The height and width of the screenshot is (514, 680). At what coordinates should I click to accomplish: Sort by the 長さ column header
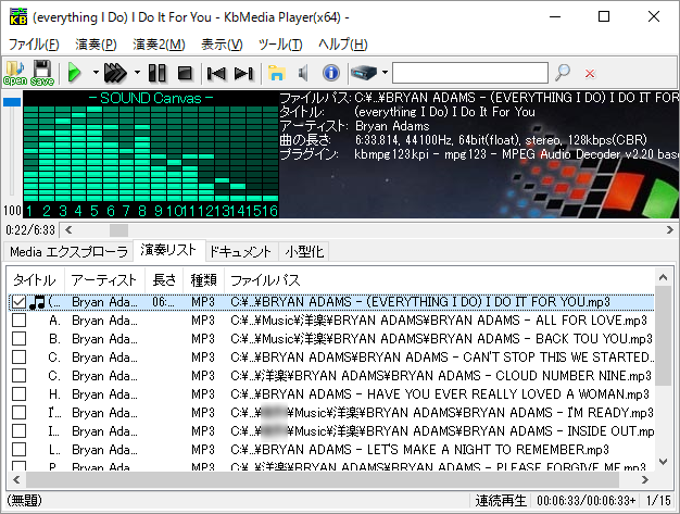pos(164,280)
